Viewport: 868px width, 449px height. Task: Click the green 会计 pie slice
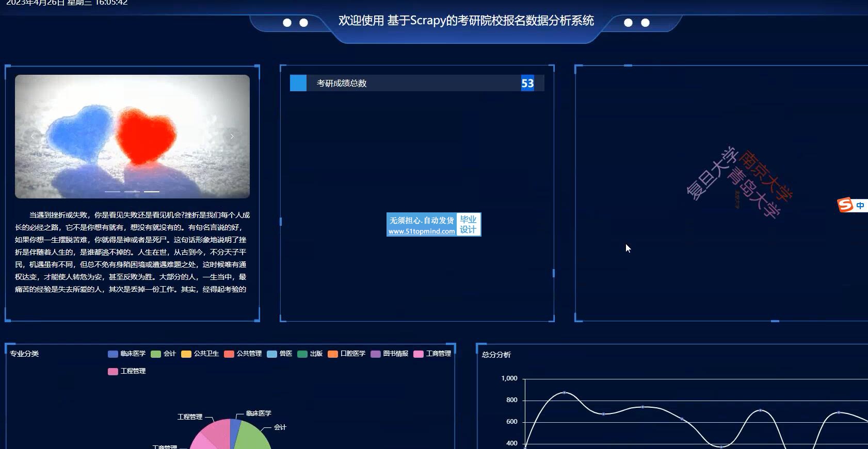tap(254, 437)
